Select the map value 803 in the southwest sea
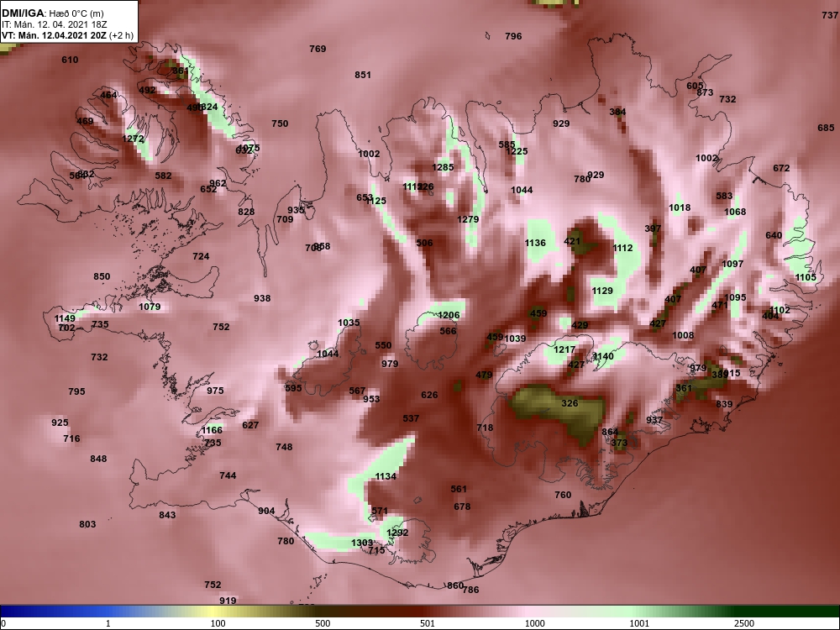Image resolution: width=840 pixels, height=630 pixels. [87, 524]
